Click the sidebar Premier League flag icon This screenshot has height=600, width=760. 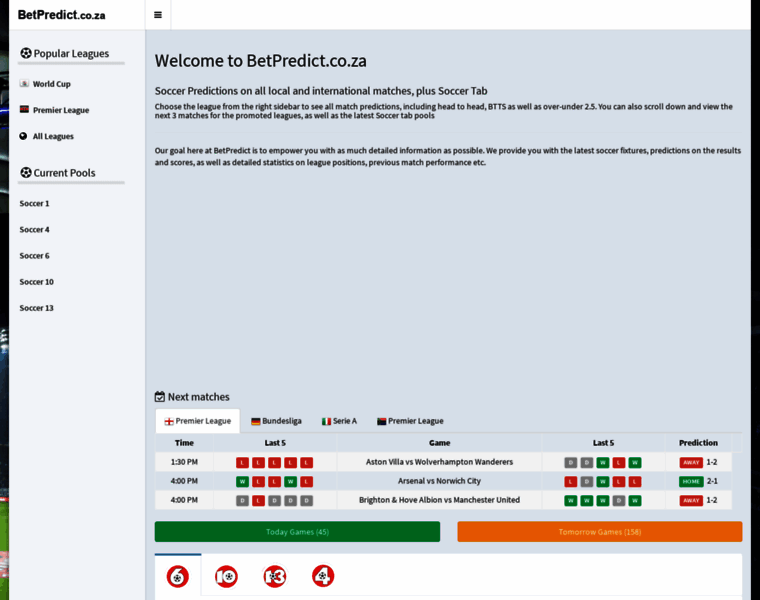[24, 110]
